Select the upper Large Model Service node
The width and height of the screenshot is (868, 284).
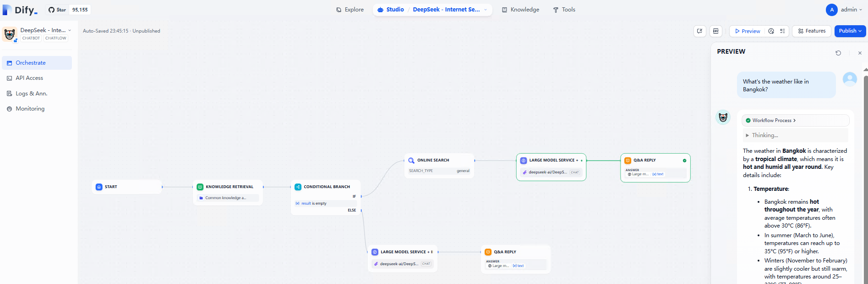pos(551,167)
